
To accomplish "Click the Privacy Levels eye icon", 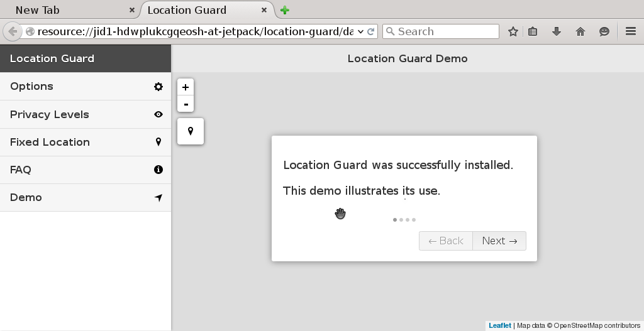I will tap(158, 114).
